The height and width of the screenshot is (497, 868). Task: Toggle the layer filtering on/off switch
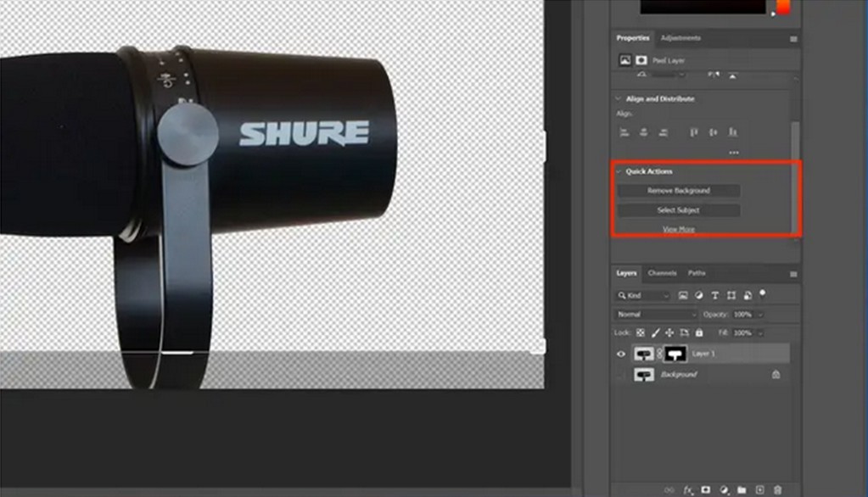[763, 293]
